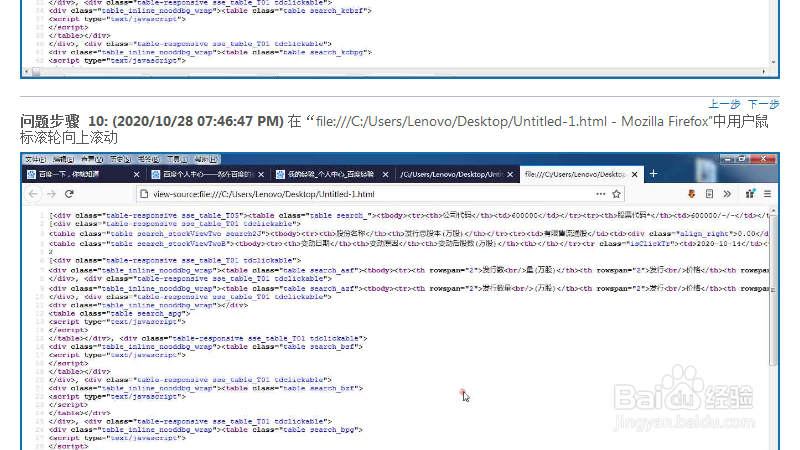The width and height of the screenshot is (800, 450).
Task: Click the Firefox favicon of the 百度一下 tab
Action: (x=32, y=174)
